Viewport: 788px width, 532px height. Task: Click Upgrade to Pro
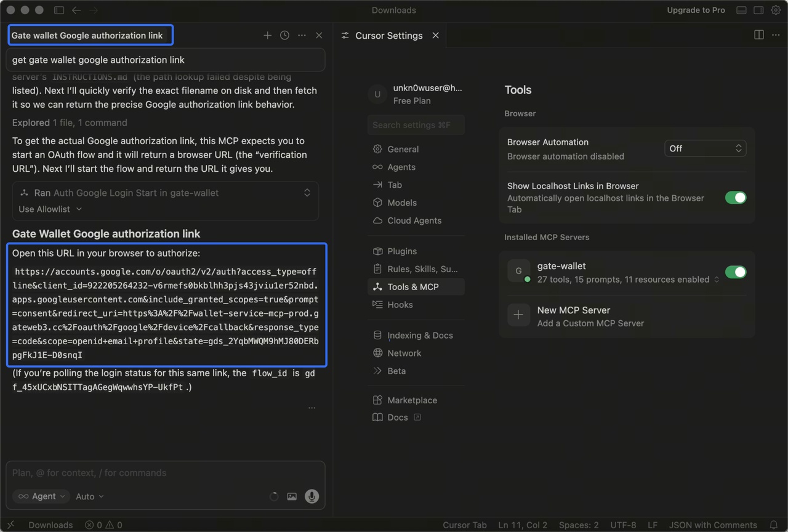(696, 10)
